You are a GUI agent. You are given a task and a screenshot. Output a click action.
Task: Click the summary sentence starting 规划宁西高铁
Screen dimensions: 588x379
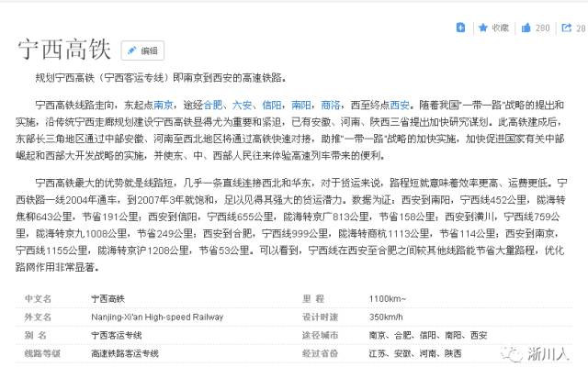pos(162,78)
